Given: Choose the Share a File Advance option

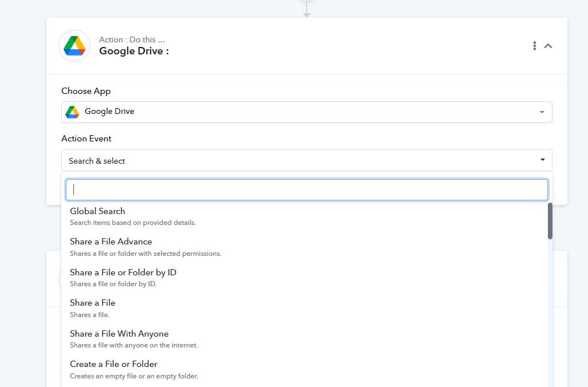Looking at the screenshot, I should pyautogui.click(x=111, y=242).
